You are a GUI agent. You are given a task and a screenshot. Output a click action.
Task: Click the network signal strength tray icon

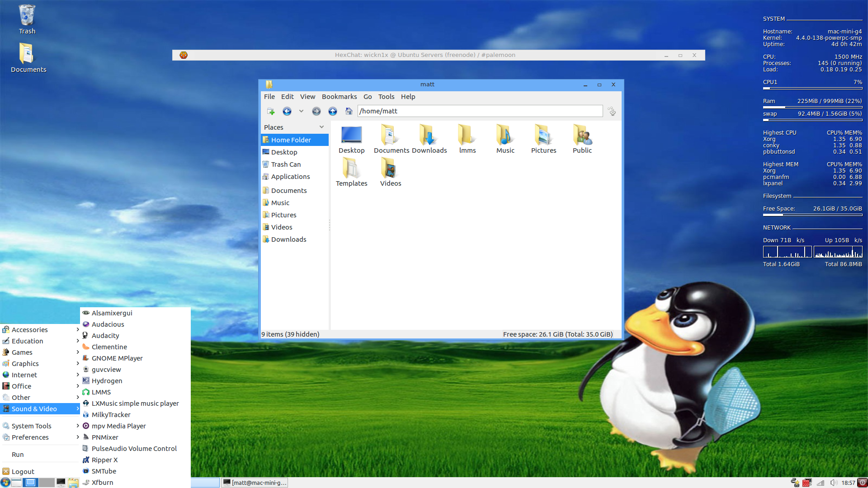821,483
